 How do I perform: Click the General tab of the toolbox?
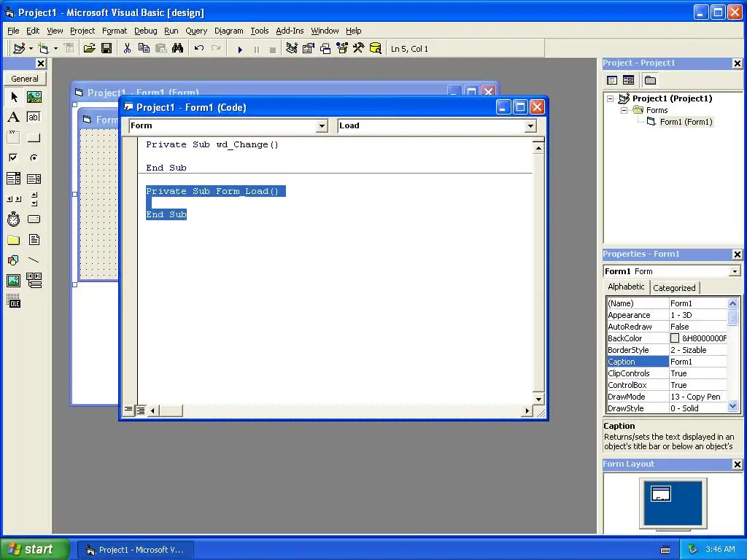click(x=25, y=79)
